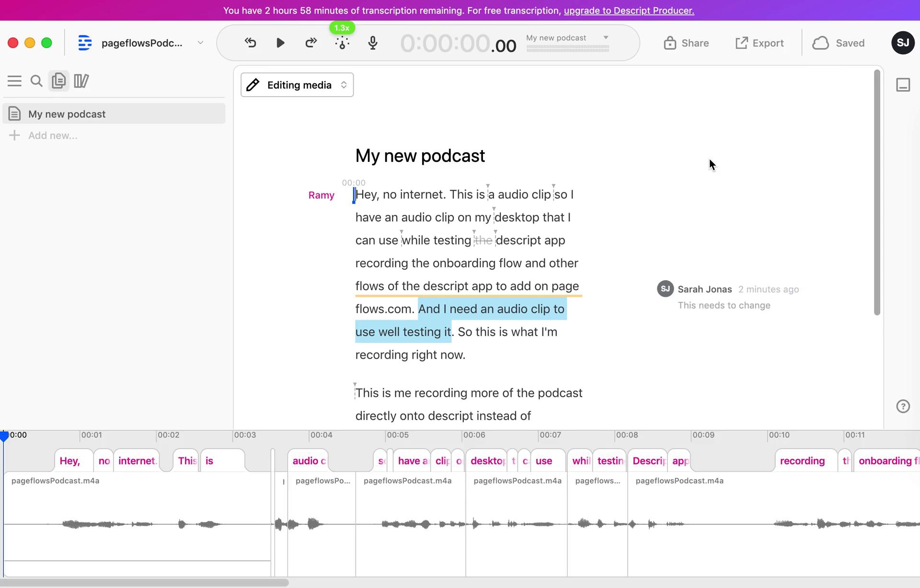Click the comment/inspector panel icon

click(x=903, y=84)
